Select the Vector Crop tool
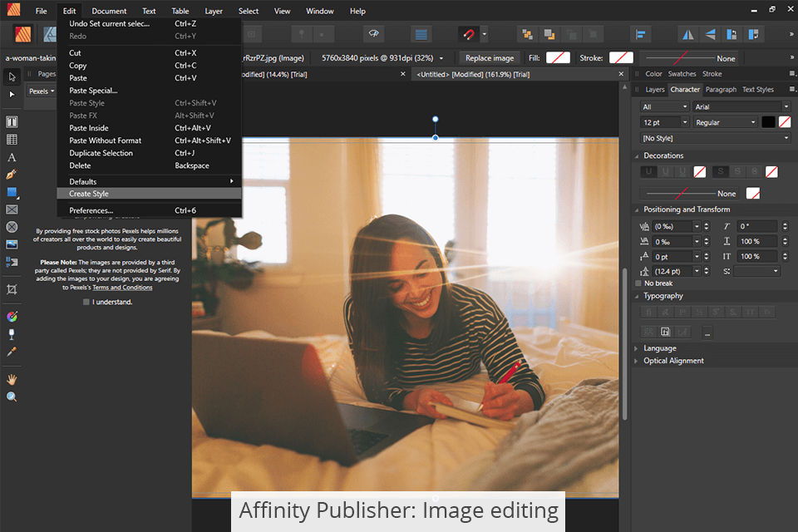Image resolution: width=798 pixels, height=532 pixels. (12, 289)
